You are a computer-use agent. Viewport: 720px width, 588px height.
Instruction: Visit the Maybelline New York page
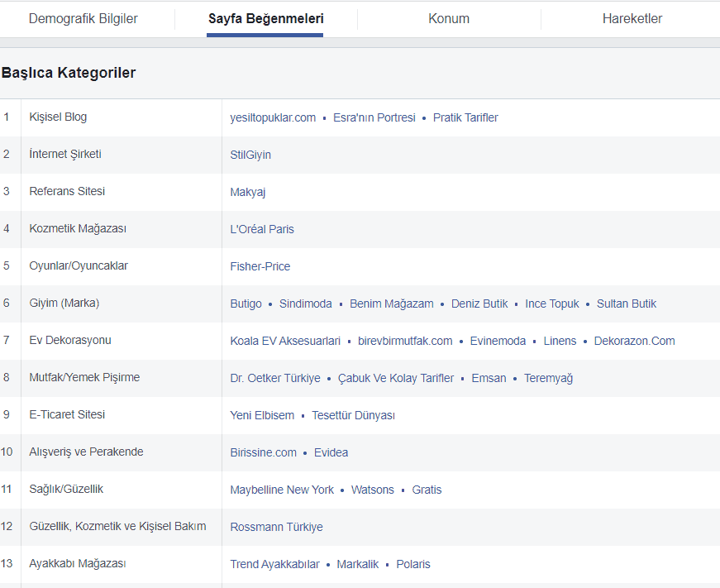282,489
